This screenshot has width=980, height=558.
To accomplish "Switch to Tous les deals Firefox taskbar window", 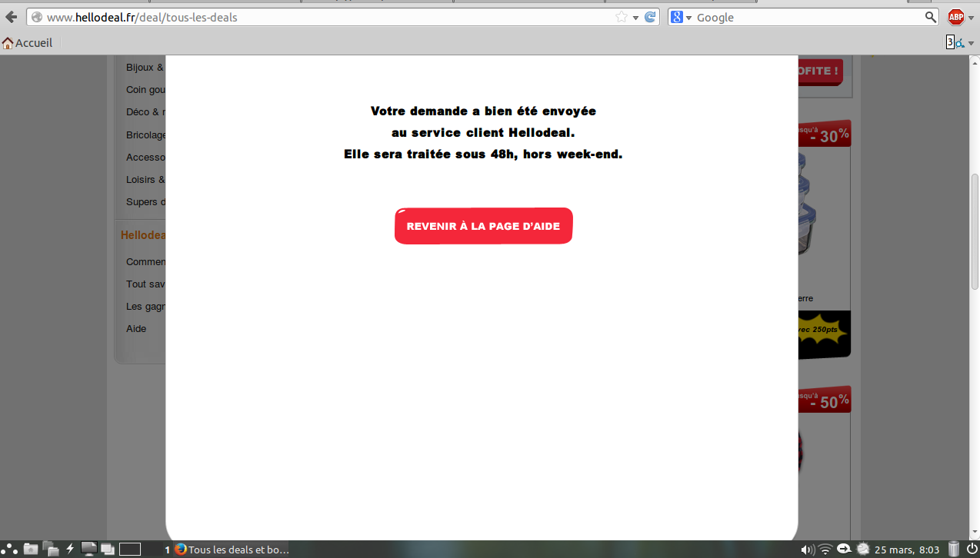I will pyautogui.click(x=233, y=550).
